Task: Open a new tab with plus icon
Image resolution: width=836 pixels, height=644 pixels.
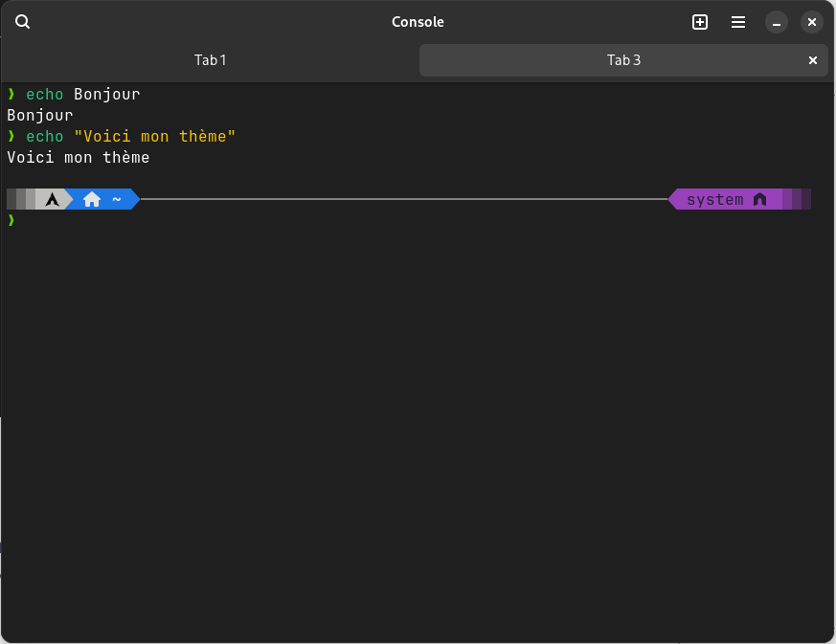Action: (699, 22)
